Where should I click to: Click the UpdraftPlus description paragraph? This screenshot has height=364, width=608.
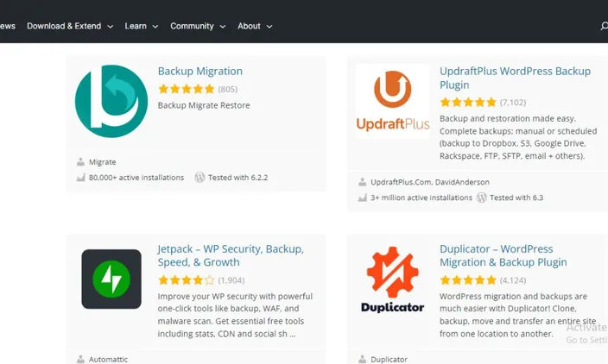coord(518,137)
